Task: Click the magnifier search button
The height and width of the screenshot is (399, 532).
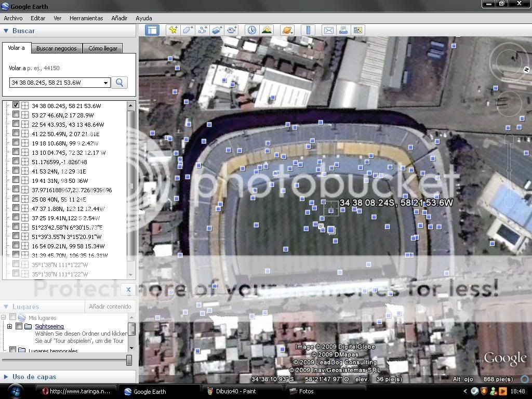Action: (119, 83)
